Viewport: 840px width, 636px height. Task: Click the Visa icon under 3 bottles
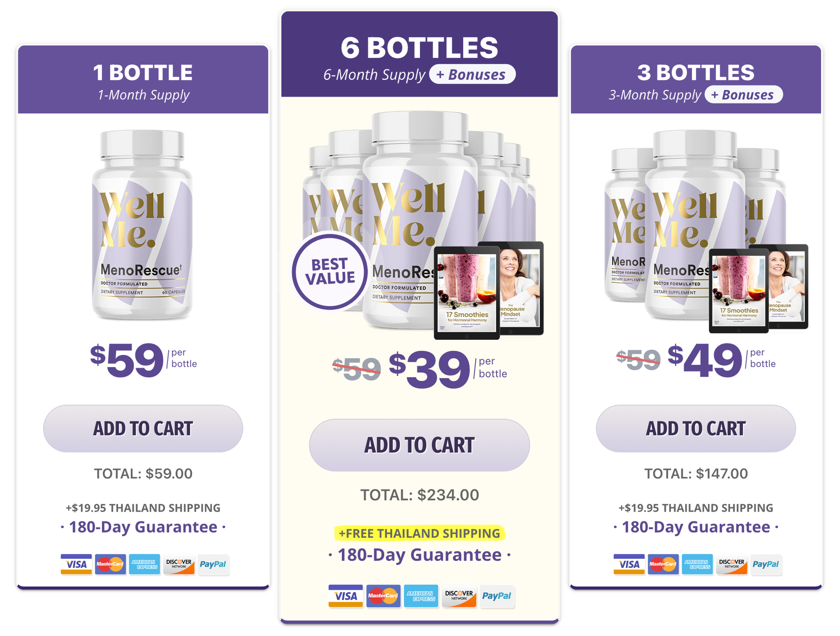629,564
